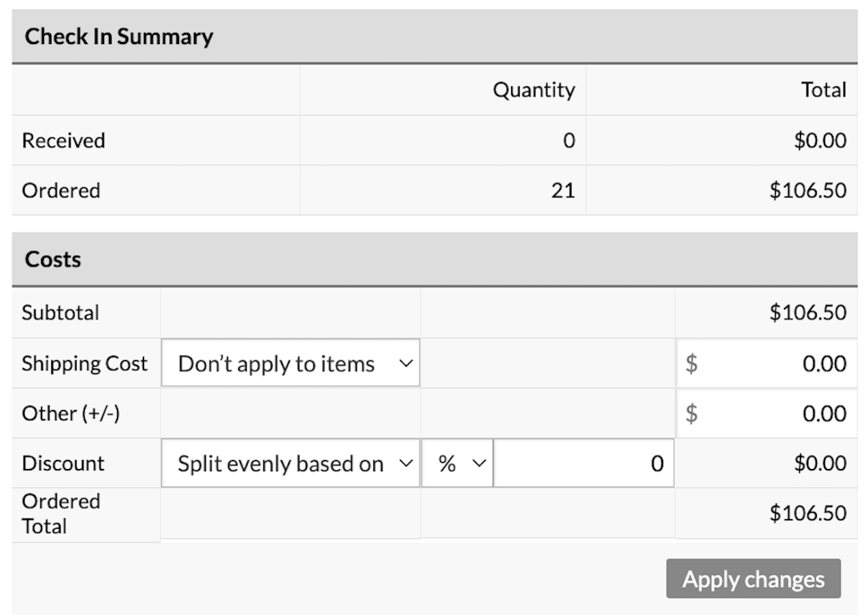Click the Ordered quantity value 21

click(x=562, y=191)
